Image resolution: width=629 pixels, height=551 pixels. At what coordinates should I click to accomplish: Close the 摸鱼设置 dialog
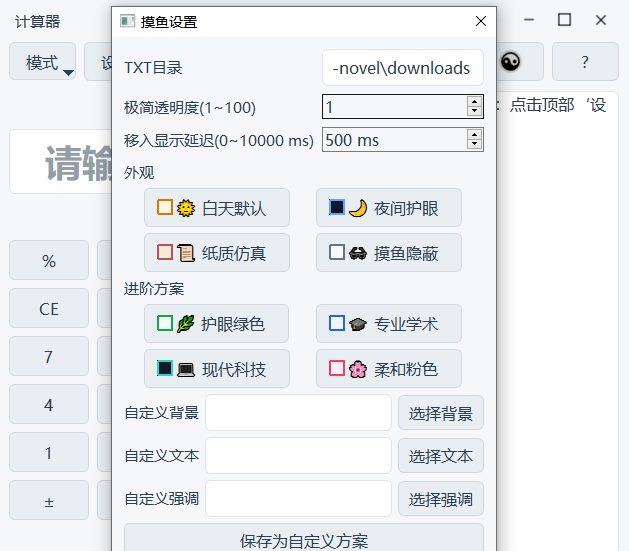pos(481,21)
